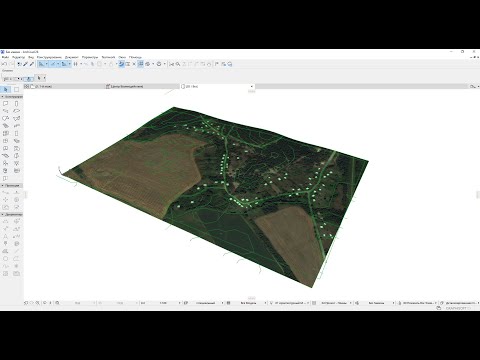Collapse the Конструирование toolbox section
Viewport: 480px width, 360px height.
click(x=3, y=97)
